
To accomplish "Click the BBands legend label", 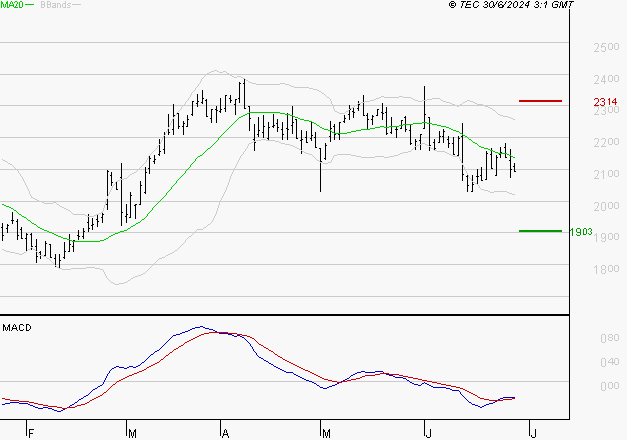I will (56, 5).
